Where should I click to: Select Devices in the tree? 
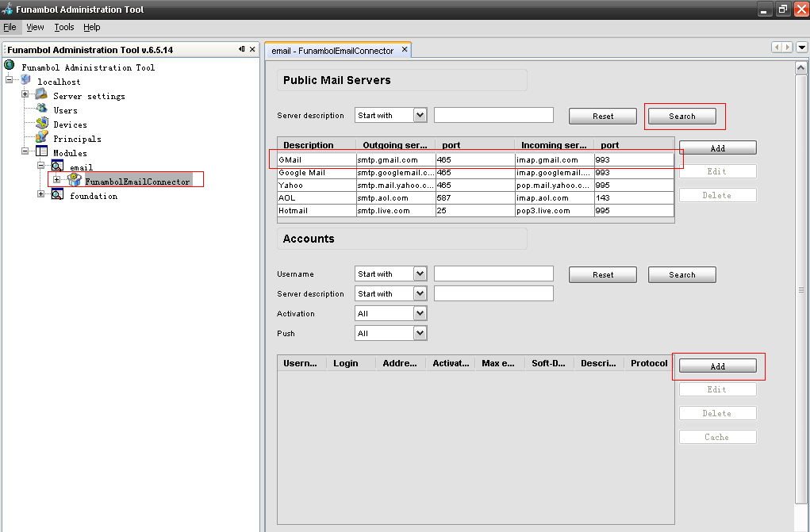coord(71,124)
